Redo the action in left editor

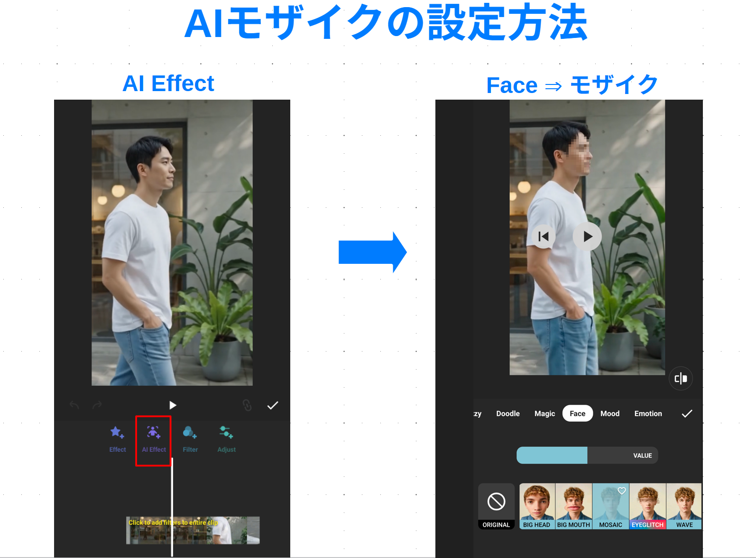pyautogui.click(x=97, y=405)
